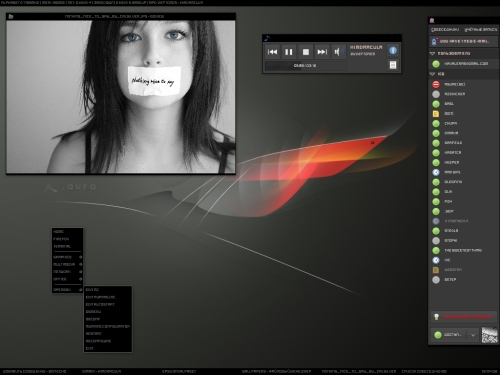Open the status selector dropdown arrow

click(x=473, y=335)
